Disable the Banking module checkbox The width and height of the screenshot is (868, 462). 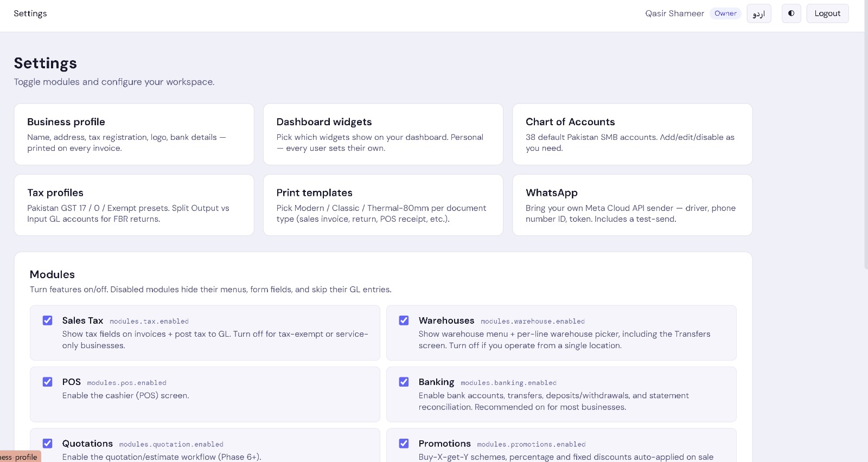(x=404, y=382)
